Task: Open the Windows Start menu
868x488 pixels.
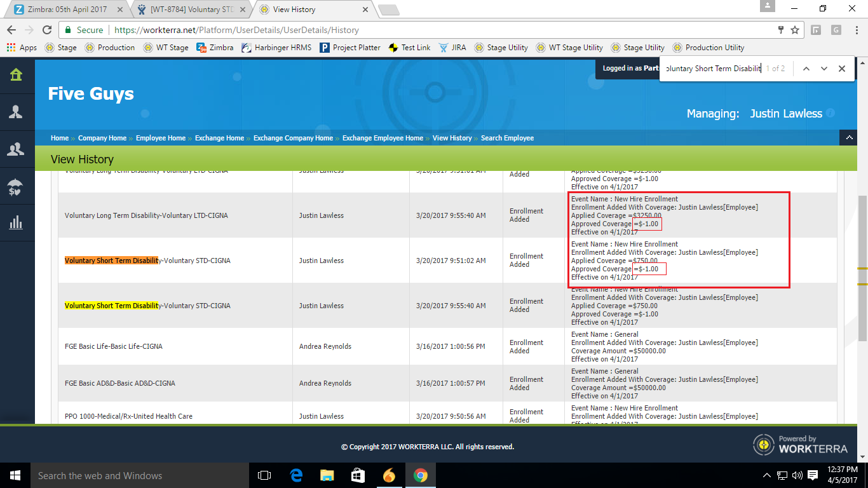Action: [14, 475]
